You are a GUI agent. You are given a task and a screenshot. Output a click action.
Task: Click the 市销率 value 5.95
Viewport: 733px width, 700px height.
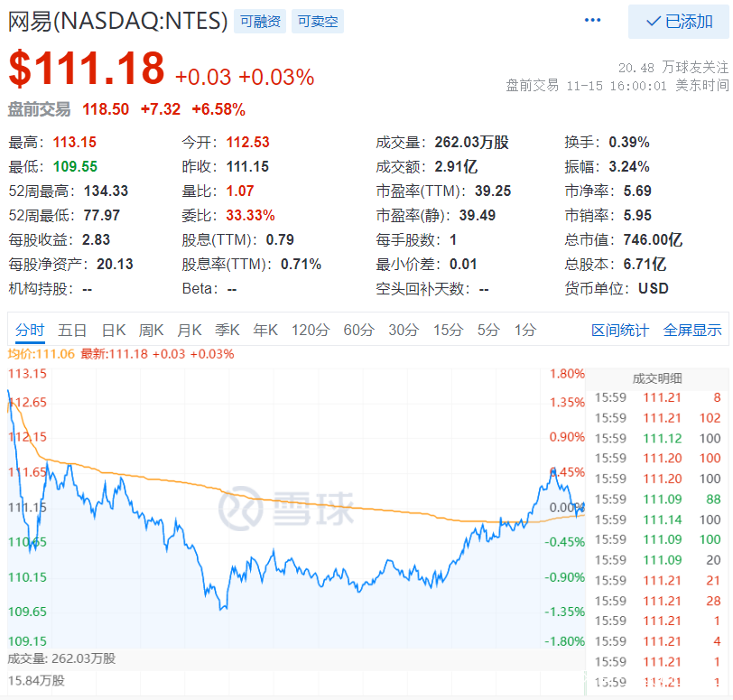[x=637, y=215]
